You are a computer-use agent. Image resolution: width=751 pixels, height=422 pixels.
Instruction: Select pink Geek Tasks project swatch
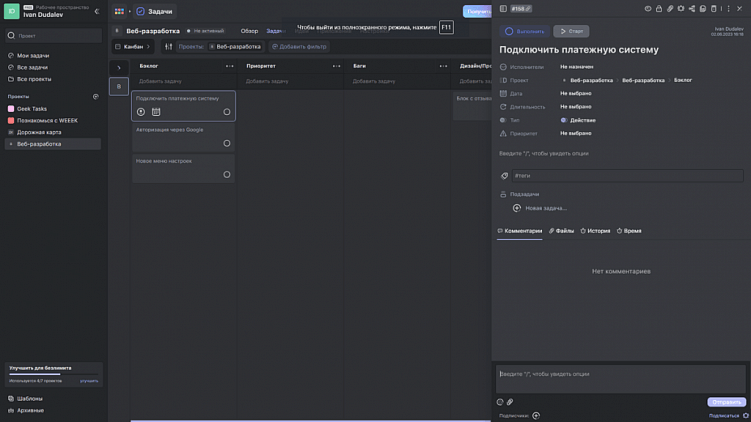pos(11,109)
